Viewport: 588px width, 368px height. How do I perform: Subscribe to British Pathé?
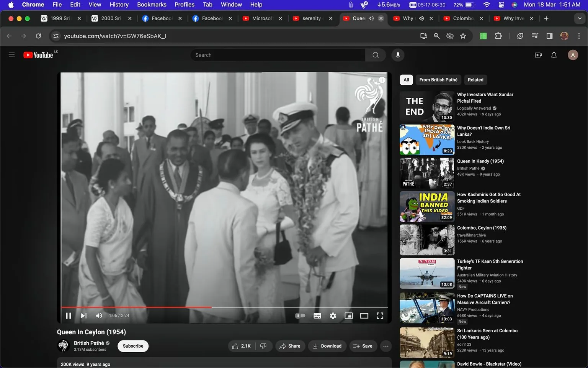(132, 346)
